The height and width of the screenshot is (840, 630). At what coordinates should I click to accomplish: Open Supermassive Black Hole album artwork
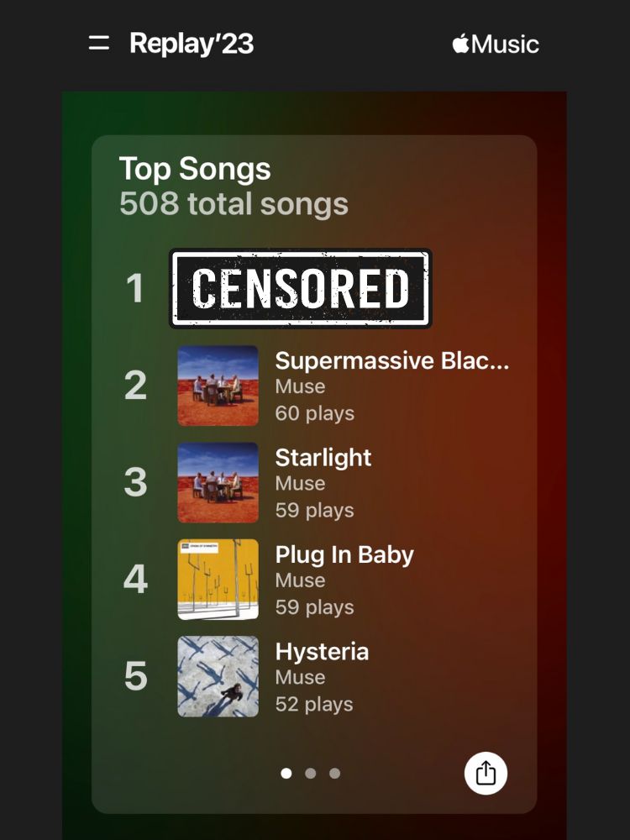(218, 386)
